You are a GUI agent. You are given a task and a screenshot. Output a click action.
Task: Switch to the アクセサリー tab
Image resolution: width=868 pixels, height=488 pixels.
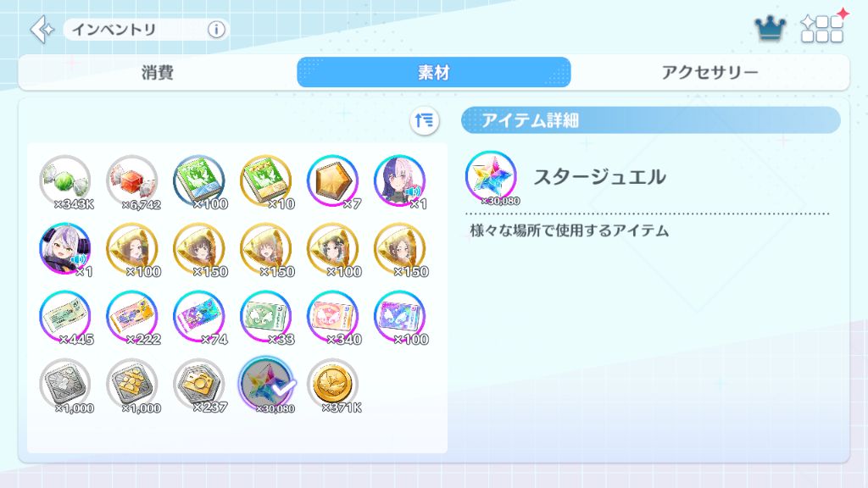pos(709,73)
